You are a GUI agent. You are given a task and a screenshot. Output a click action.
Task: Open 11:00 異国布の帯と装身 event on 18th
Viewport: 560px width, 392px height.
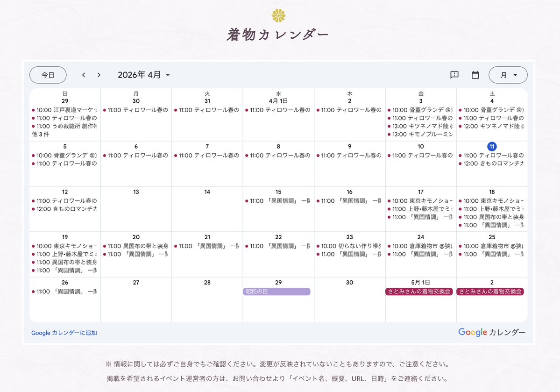[491, 217]
